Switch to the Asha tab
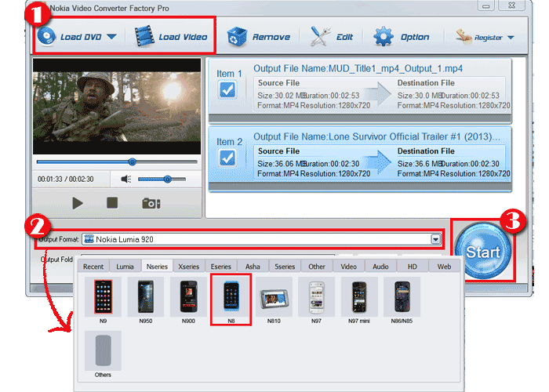This screenshot has height=392, width=549. click(253, 267)
